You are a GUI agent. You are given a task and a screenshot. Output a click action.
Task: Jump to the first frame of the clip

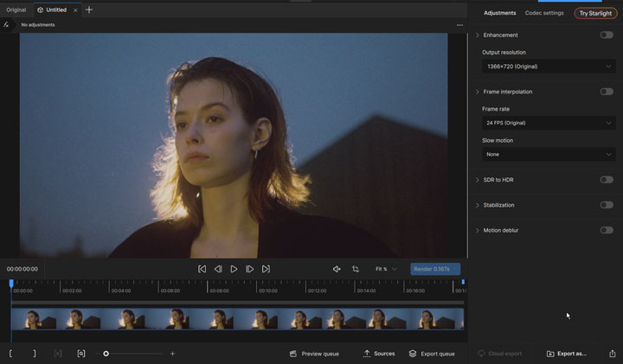pos(202,269)
